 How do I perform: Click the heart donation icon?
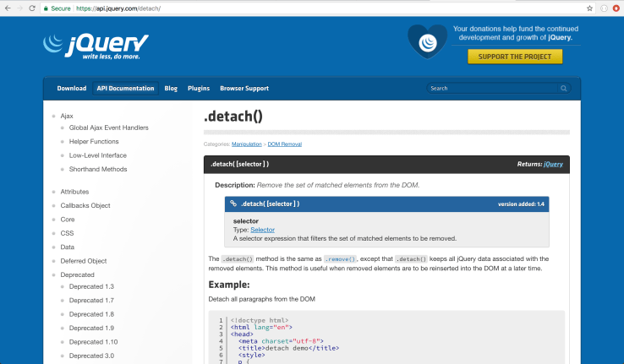(427, 41)
